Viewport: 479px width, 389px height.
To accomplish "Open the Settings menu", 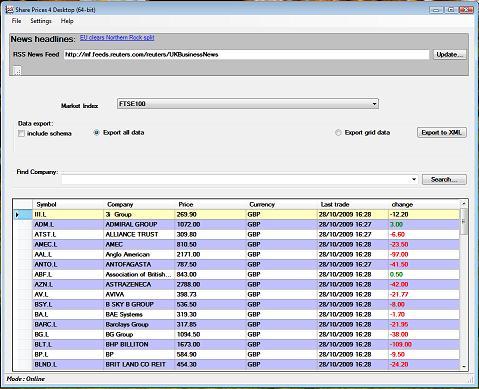I will [x=41, y=21].
